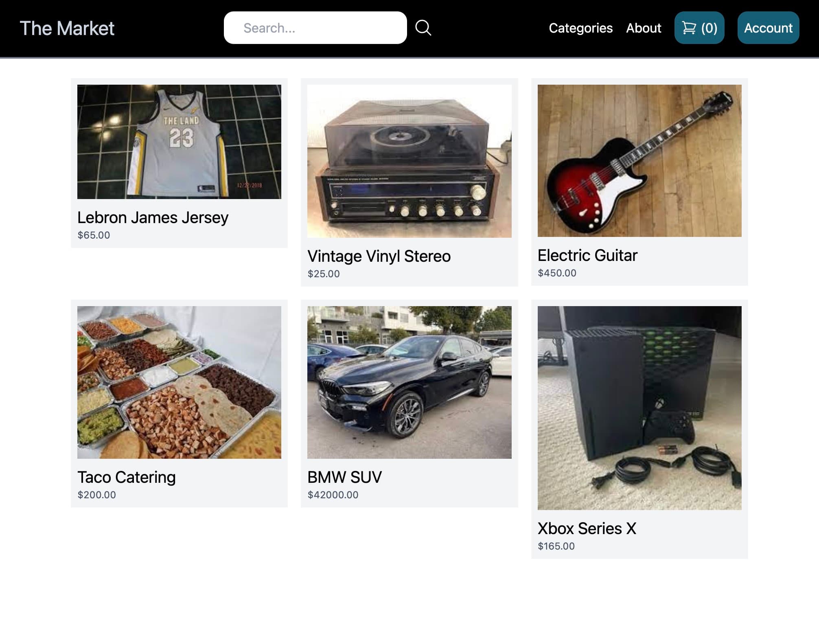819x644 pixels.
Task: Go to The Market home logo
Action: [67, 28]
